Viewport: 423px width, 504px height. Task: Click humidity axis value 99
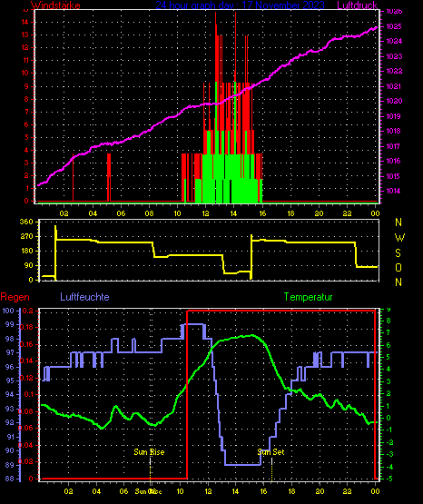pyautogui.click(x=10, y=324)
